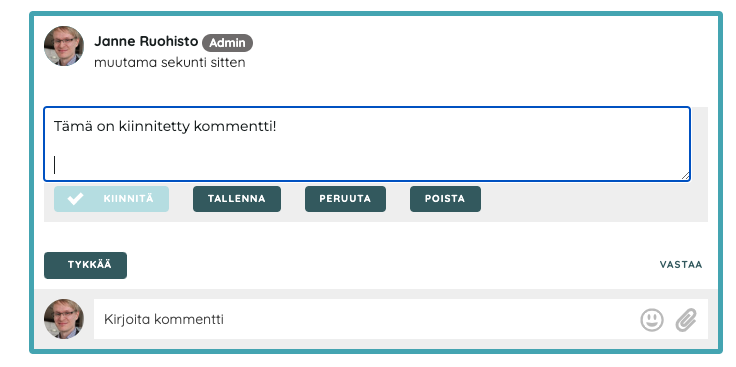
Task: Toggle the Kiinnitä pin comment button
Action: coord(111,199)
